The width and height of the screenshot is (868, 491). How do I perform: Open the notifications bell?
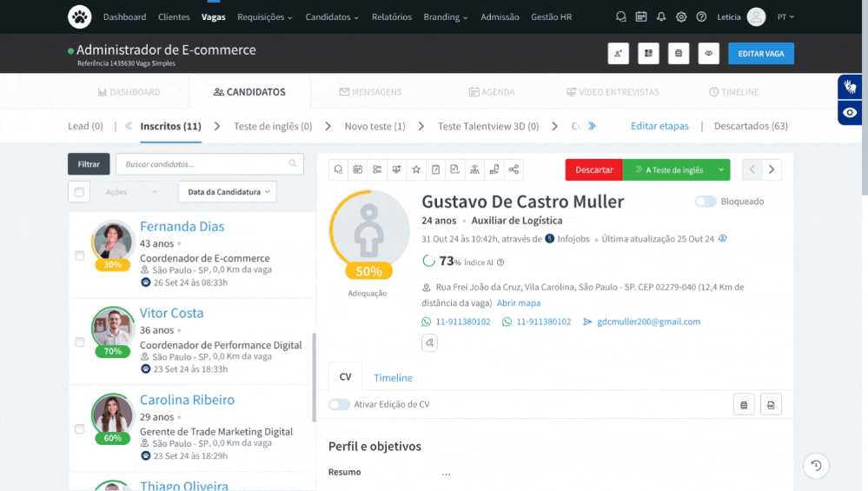(661, 17)
